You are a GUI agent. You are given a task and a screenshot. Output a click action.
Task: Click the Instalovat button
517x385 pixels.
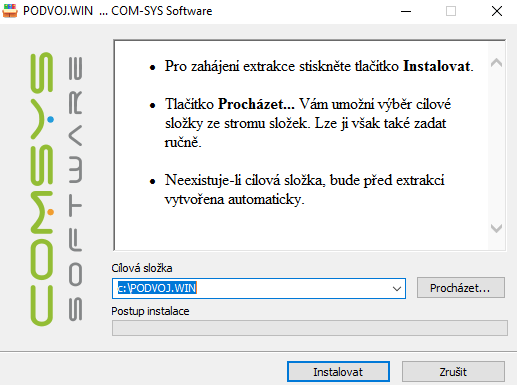point(338,371)
